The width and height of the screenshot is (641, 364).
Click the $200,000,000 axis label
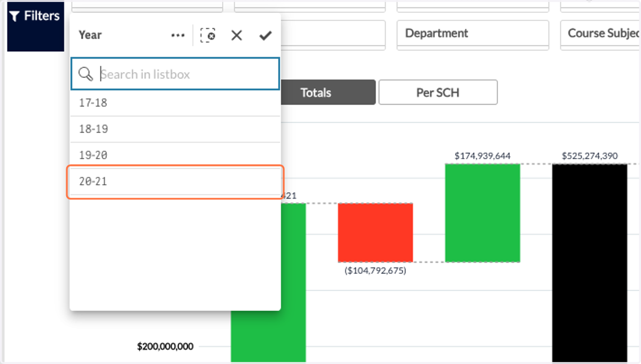pyautogui.click(x=165, y=346)
